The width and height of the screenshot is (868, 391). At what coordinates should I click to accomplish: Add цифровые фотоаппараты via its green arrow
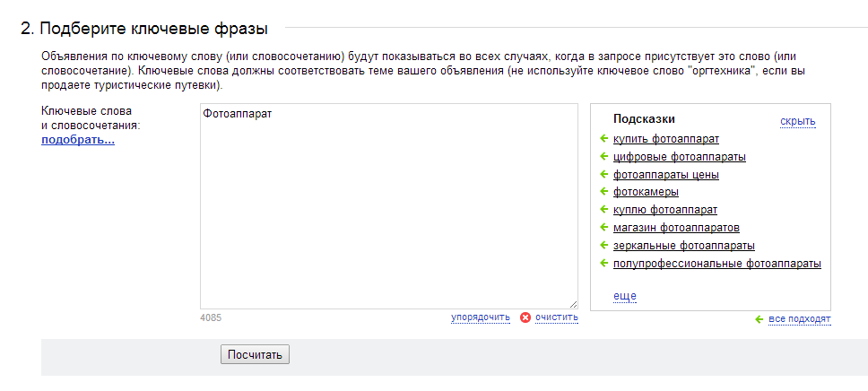[604, 157]
